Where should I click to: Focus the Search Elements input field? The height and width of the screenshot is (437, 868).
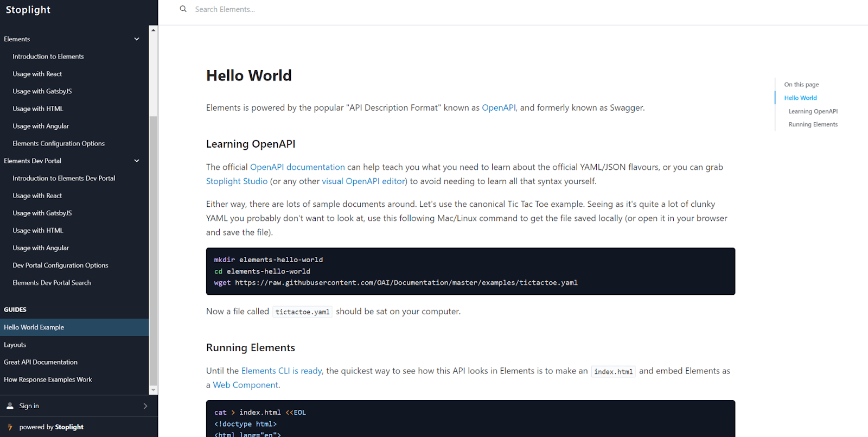(x=325, y=9)
